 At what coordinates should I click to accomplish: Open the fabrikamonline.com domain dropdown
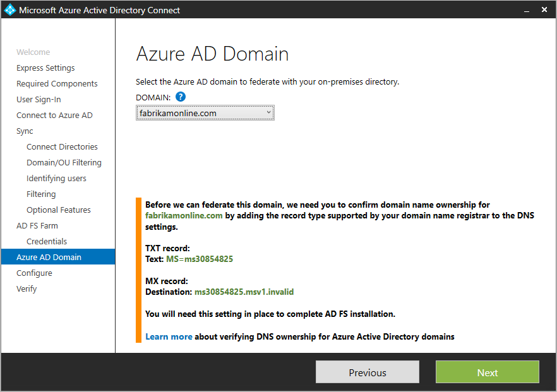(x=205, y=113)
